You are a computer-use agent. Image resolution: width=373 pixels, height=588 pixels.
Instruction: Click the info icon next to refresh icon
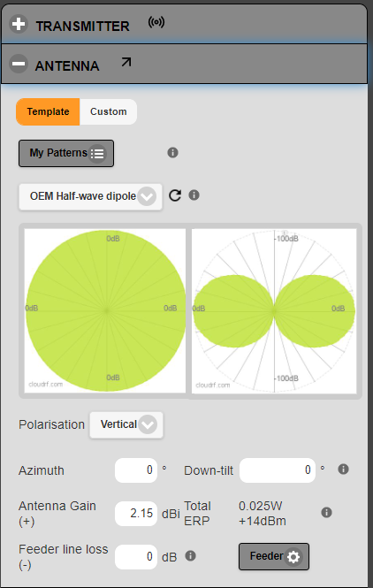click(x=194, y=195)
